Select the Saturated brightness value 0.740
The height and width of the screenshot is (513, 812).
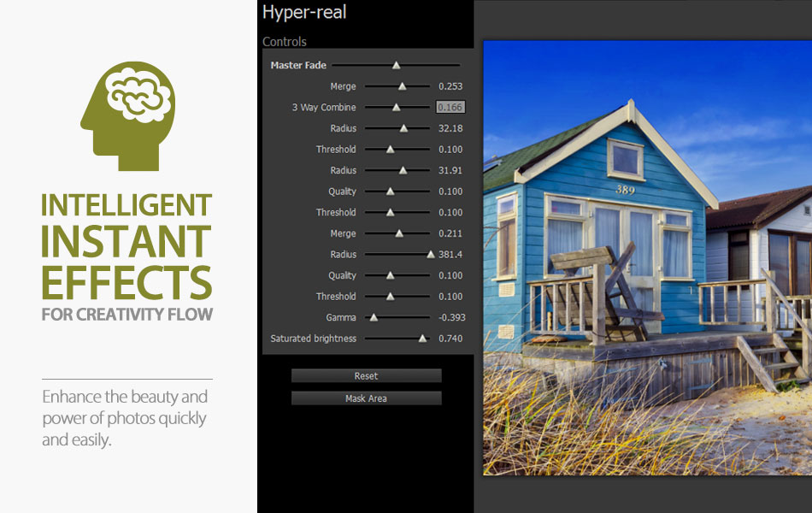tap(450, 339)
